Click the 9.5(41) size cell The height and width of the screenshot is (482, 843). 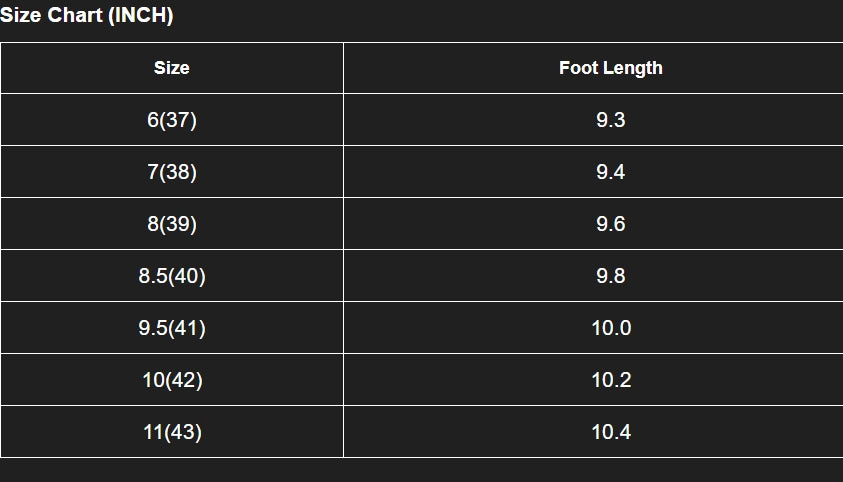coord(172,328)
